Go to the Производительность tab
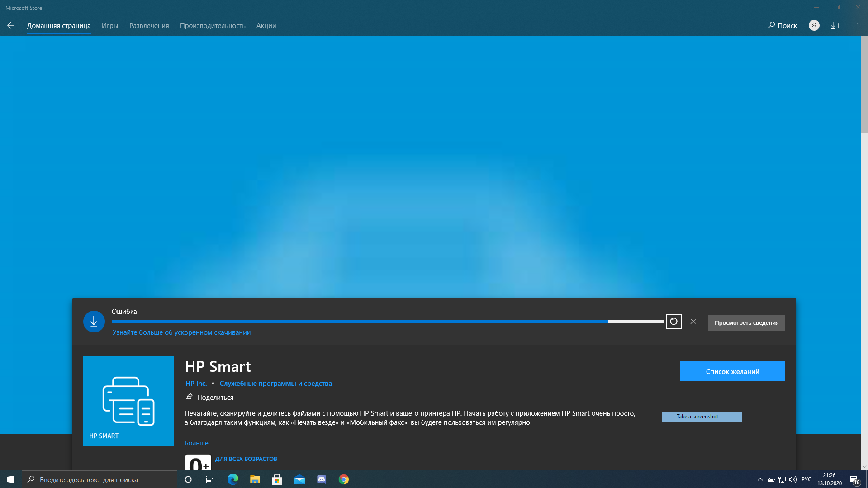The width and height of the screenshot is (868, 488). [213, 26]
